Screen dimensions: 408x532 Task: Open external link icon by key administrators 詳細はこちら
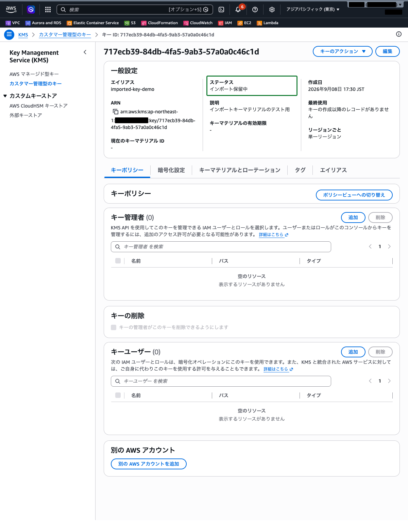pos(287,235)
